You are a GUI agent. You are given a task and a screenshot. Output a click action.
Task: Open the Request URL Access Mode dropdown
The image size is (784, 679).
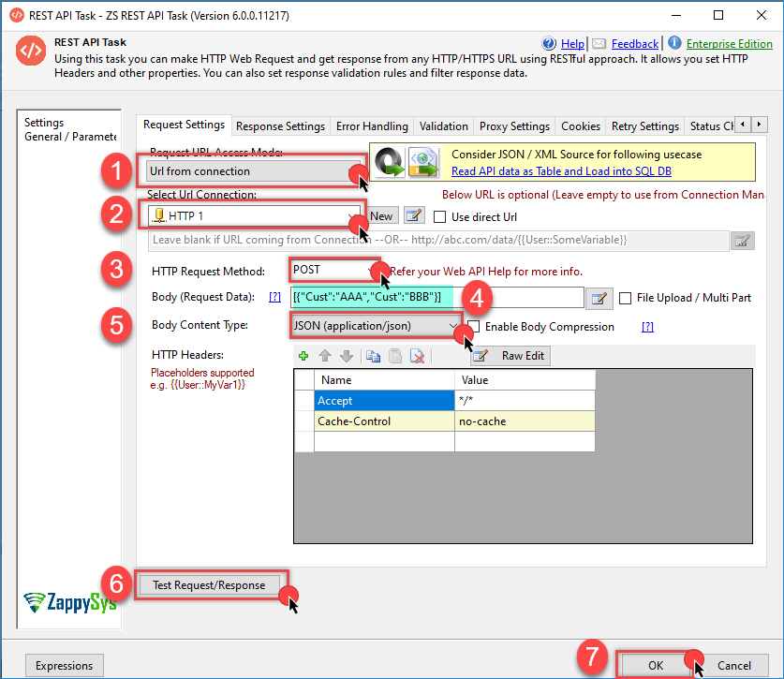[x=251, y=171]
